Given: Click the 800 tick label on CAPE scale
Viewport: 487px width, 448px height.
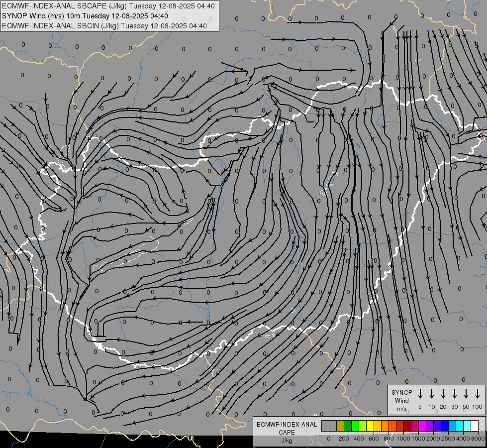Looking at the screenshot, I should pyautogui.click(x=389, y=439).
